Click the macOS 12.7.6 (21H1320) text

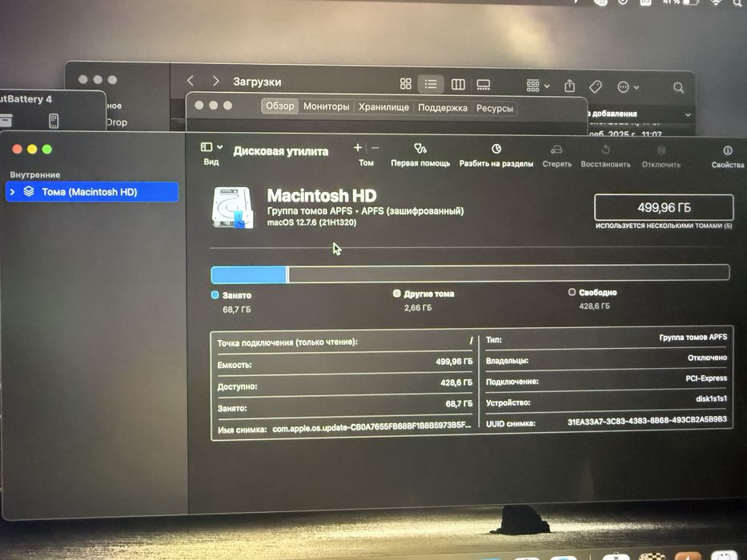tap(311, 222)
